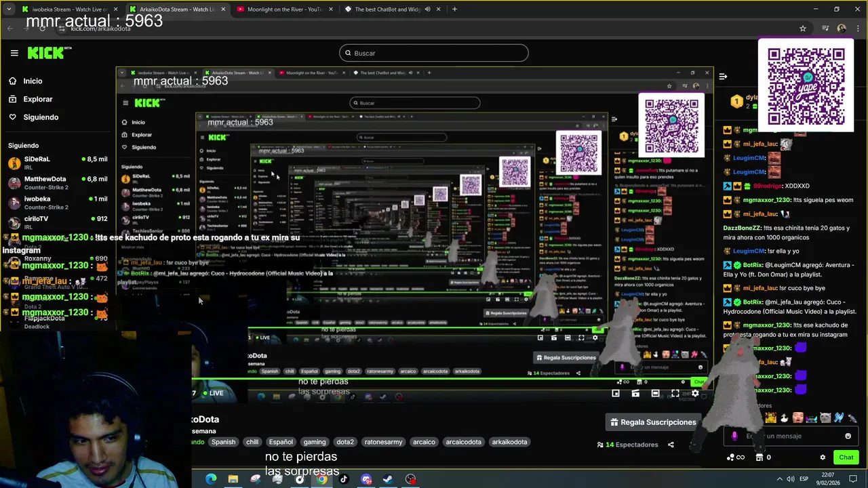Screen dimensions: 868x488
Task: Open main chat settings gear beside Chat button
Action: click(x=823, y=457)
